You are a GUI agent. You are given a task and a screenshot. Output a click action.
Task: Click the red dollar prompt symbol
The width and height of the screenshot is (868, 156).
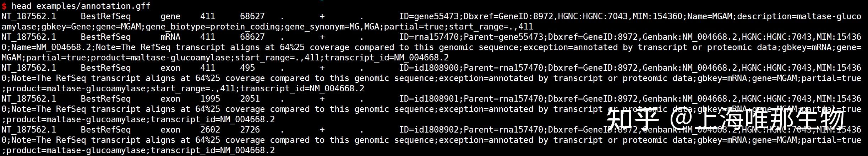click(4, 6)
